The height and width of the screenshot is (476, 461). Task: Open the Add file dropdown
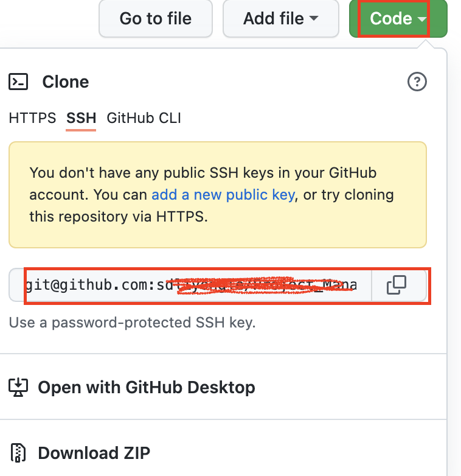pyautogui.click(x=280, y=18)
